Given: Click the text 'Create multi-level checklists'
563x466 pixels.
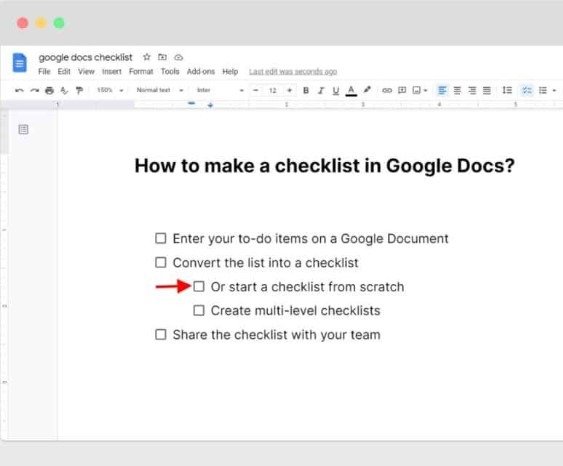Looking at the screenshot, I should [296, 311].
